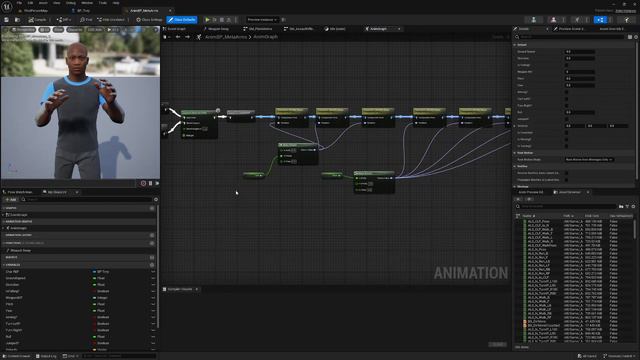Toggle the Is Crouching? checkbox in Details
The image size is (640, 360).
coord(567,133)
